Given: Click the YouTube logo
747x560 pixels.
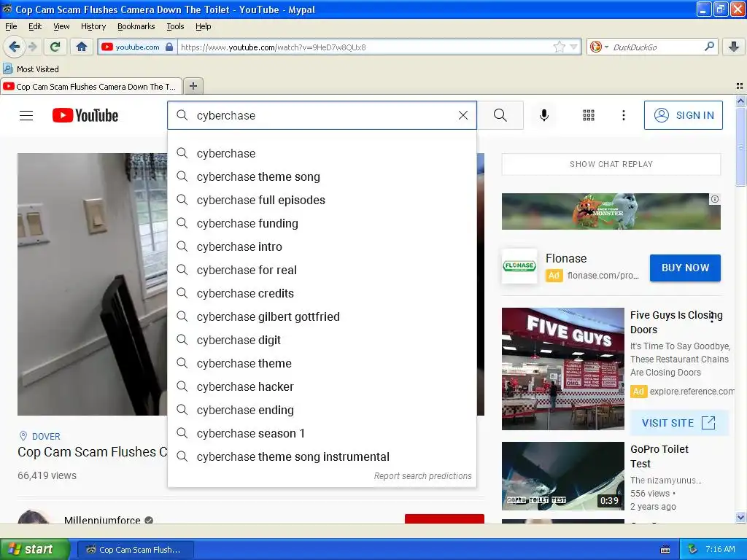Looking at the screenshot, I should click(85, 115).
